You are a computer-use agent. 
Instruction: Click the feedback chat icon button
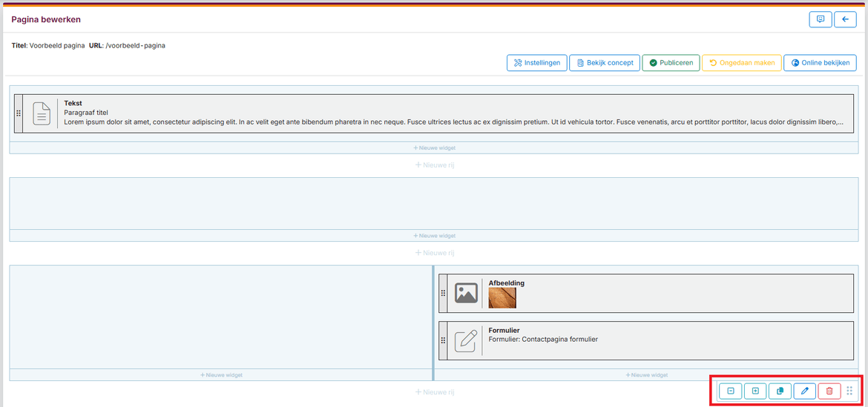click(x=820, y=20)
